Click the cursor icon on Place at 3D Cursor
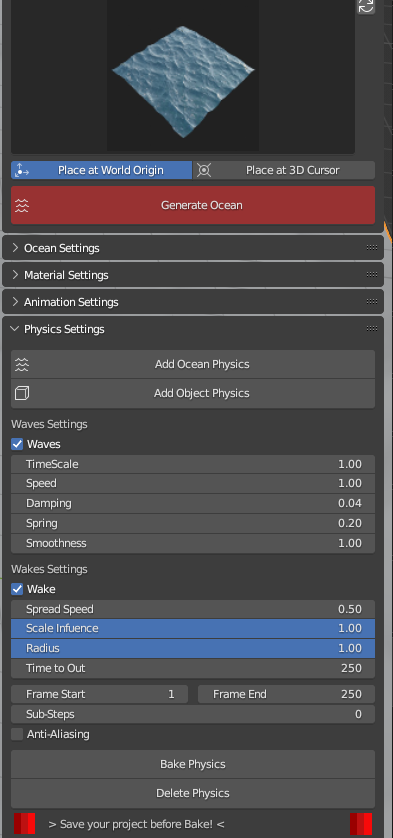 [204, 170]
